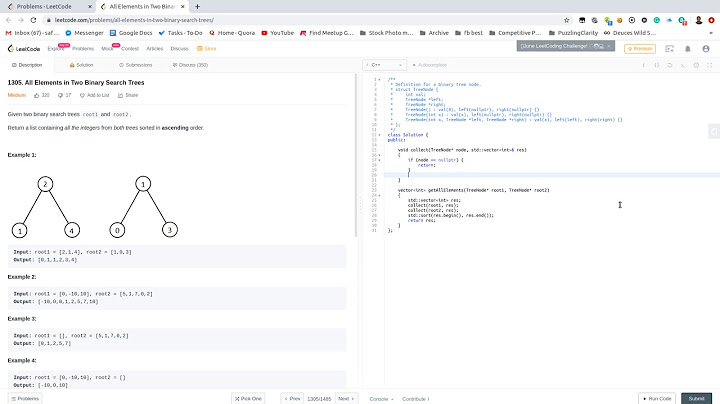This screenshot has height=404, width=720.
Task: Switch to the Submissions tab
Action: pyautogui.click(x=135, y=65)
